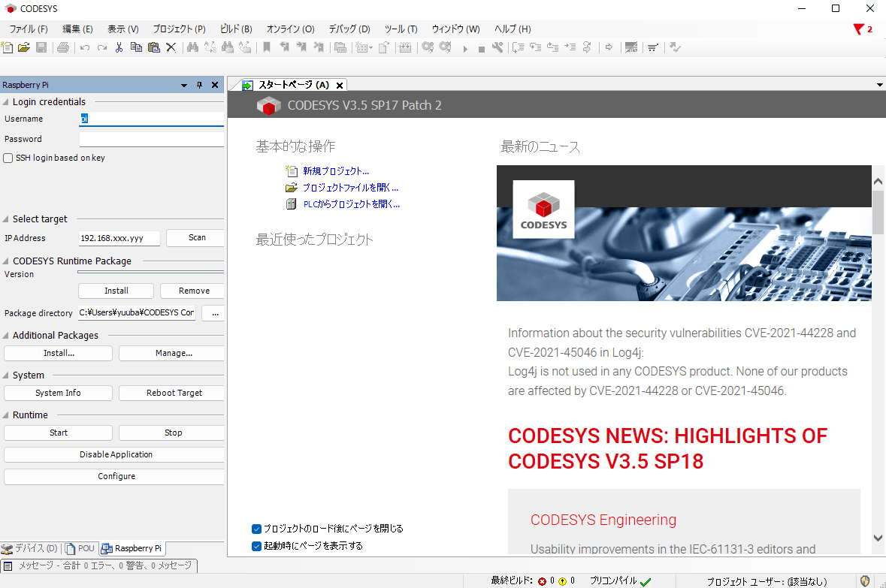Click the Scan button
This screenshot has height=588, width=886.
coord(195,238)
